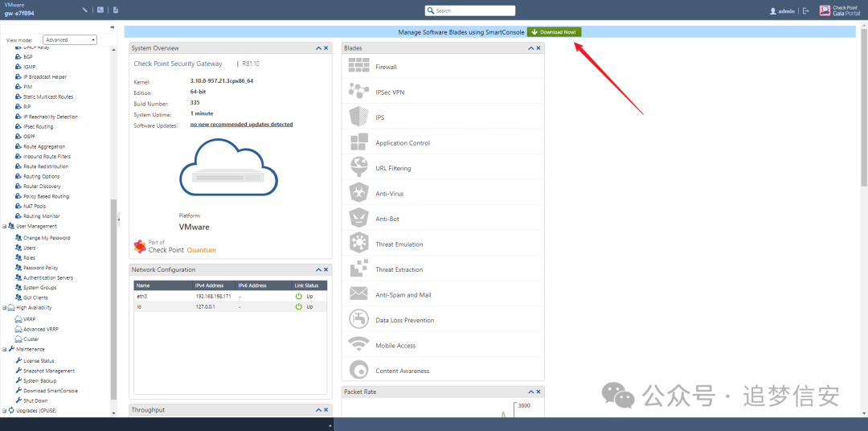Collapse the navigation tree with double-arrow icon
Image resolution: width=868 pixels, height=431 pixels.
pos(113,27)
